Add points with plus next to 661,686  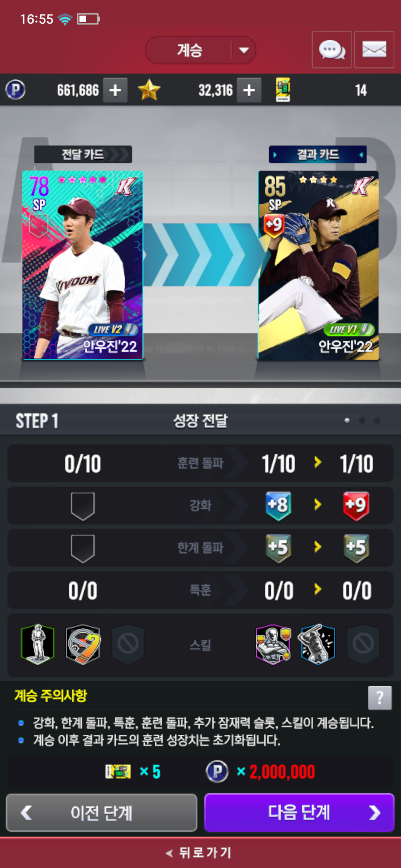tap(115, 90)
